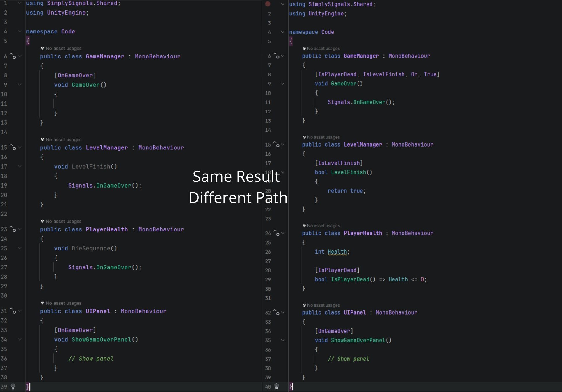This screenshot has width=562, height=392.
Task: Click Signals.OnGameOver() on left-pane line 19
Action: coord(105,186)
